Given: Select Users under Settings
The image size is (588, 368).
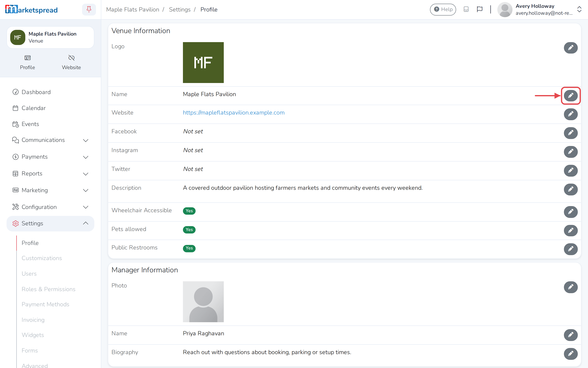Looking at the screenshot, I should 29,274.
